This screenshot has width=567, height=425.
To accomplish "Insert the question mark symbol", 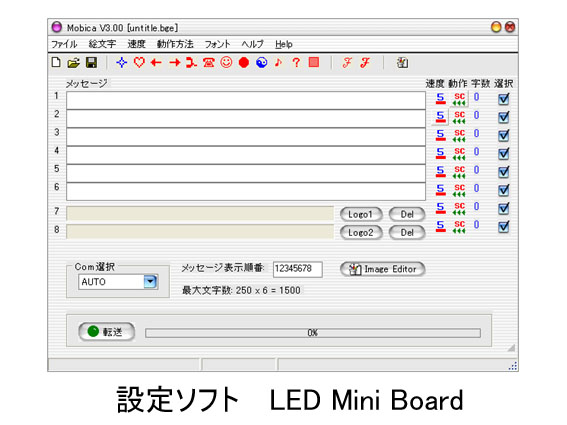I will (296, 63).
